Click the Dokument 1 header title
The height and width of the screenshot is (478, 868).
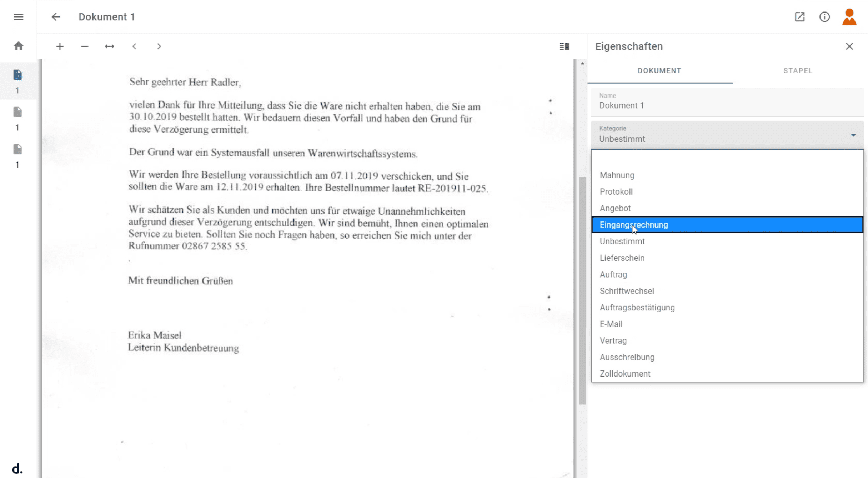[107, 17]
